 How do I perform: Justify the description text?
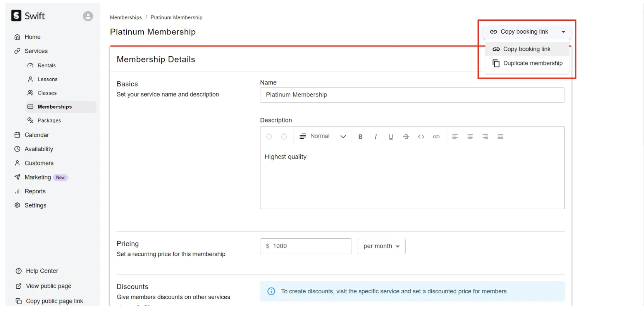click(x=500, y=137)
